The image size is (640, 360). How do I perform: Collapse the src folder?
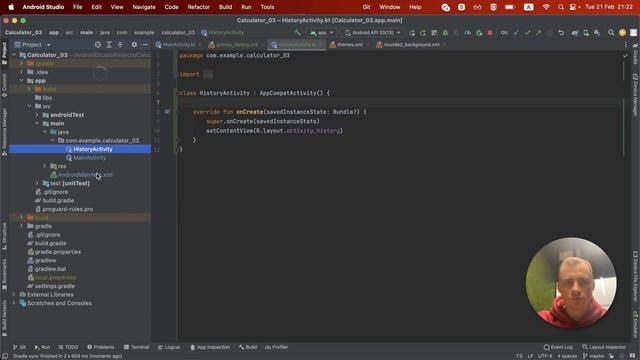point(29,106)
